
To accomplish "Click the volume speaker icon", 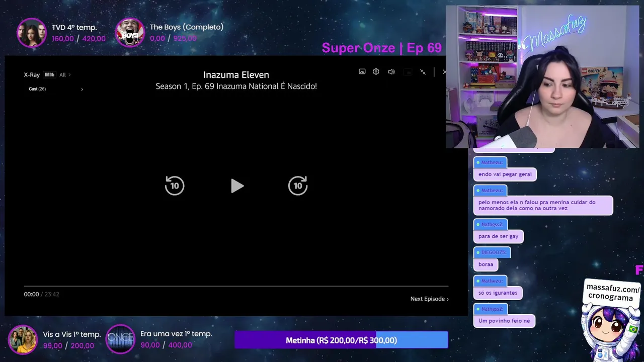I will (391, 72).
